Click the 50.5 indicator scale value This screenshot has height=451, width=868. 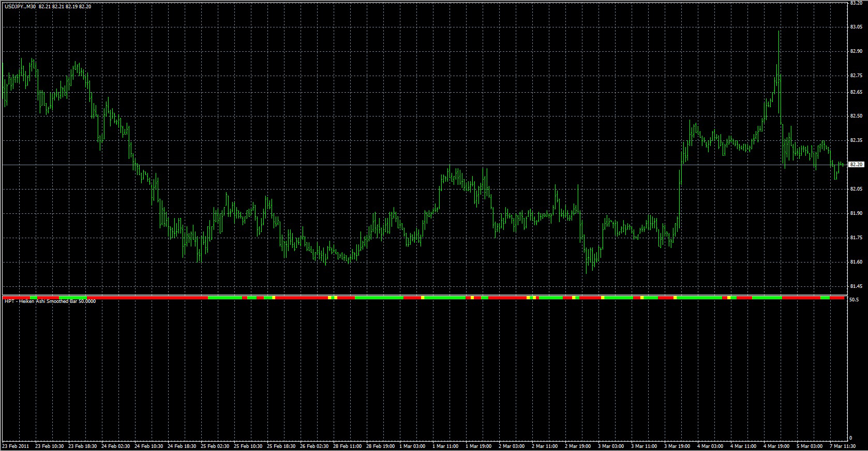(854, 300)
